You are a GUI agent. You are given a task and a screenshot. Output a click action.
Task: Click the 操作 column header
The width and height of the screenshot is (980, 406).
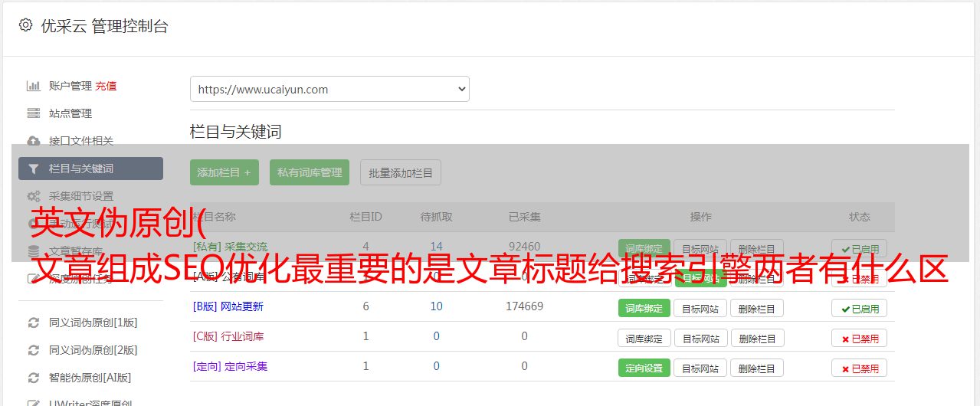click(x=700, y=217)
